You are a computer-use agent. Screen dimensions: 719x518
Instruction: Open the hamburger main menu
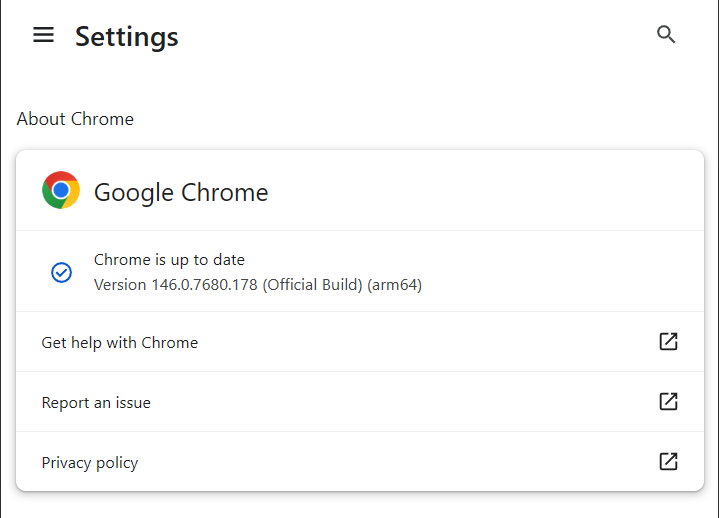[x=43, y=35]
